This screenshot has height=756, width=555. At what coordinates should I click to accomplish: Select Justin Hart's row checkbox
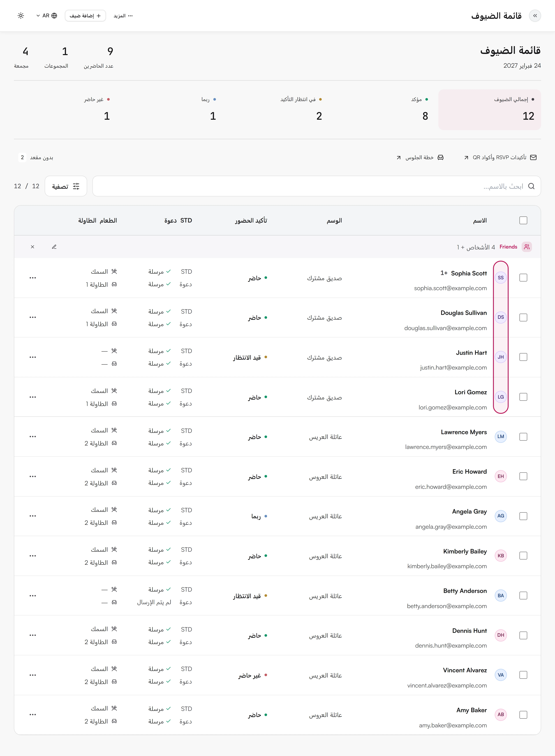point(523,357)
